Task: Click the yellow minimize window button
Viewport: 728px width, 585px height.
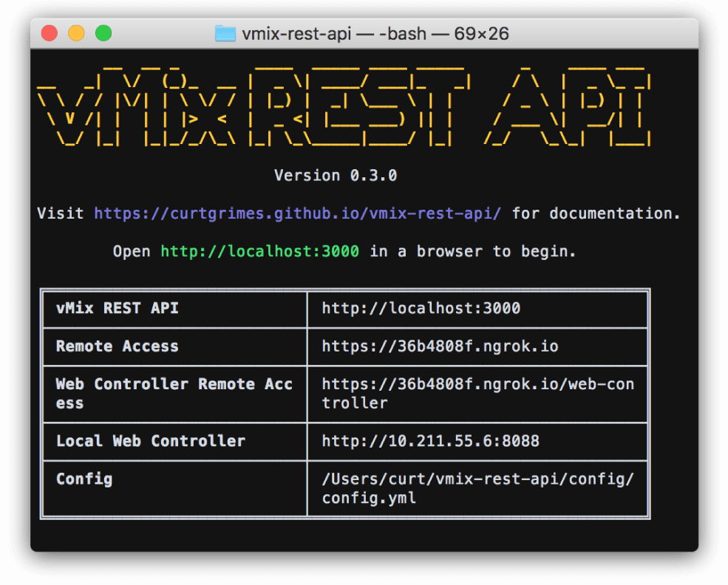Action: (x=76, y=33)
